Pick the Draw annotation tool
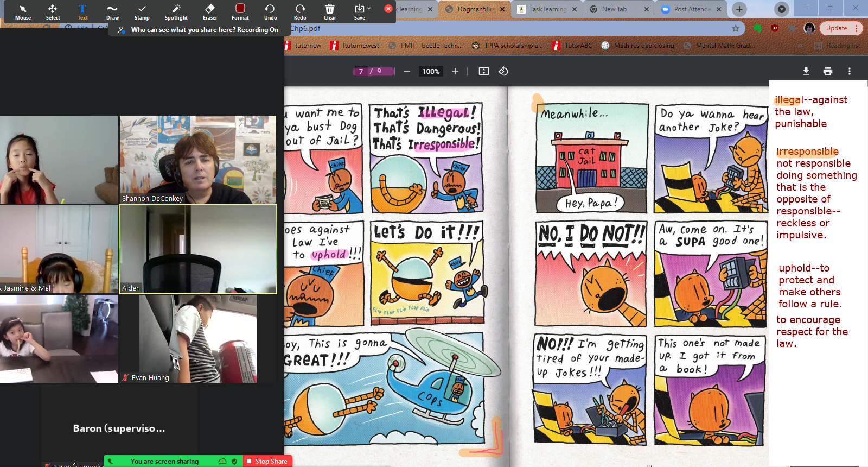The width and height of the screenshot is (868, 467). pyautogui.click(x=112, y=11)
